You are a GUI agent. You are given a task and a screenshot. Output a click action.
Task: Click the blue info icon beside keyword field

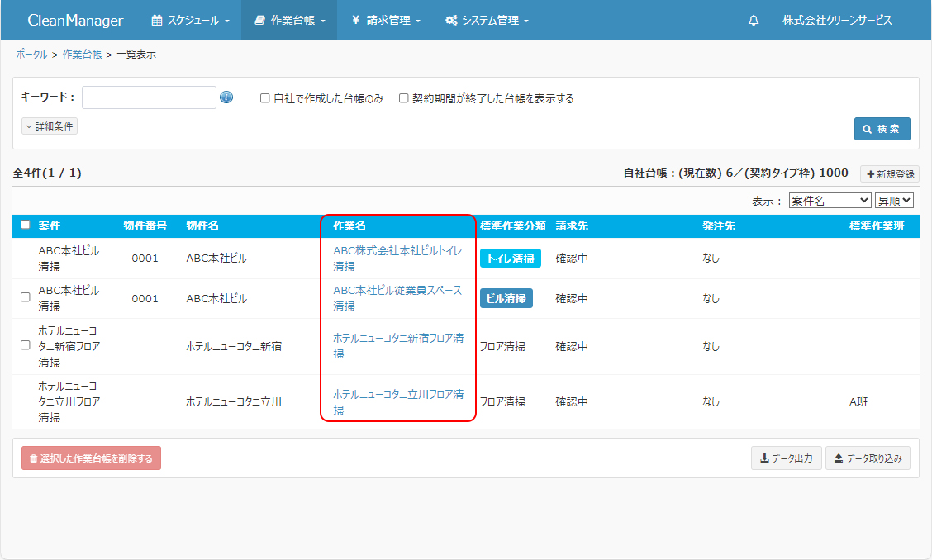[226, 97]
